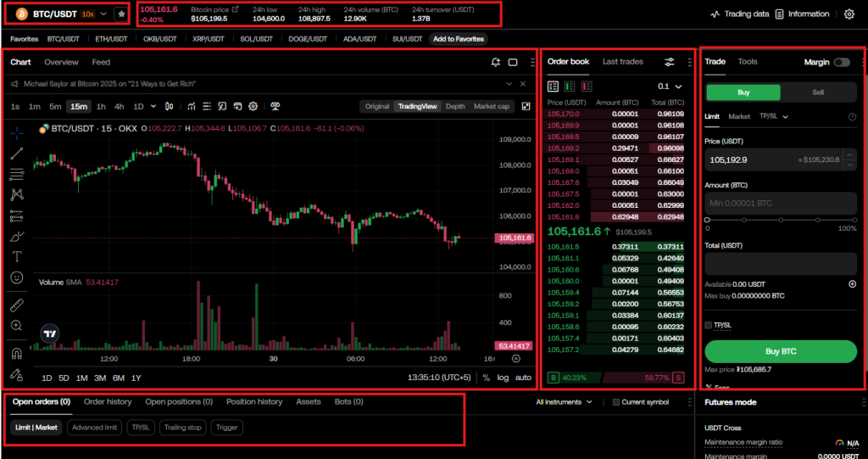
Task: Expand the chart to fullscreen
Action: [526, 106]
